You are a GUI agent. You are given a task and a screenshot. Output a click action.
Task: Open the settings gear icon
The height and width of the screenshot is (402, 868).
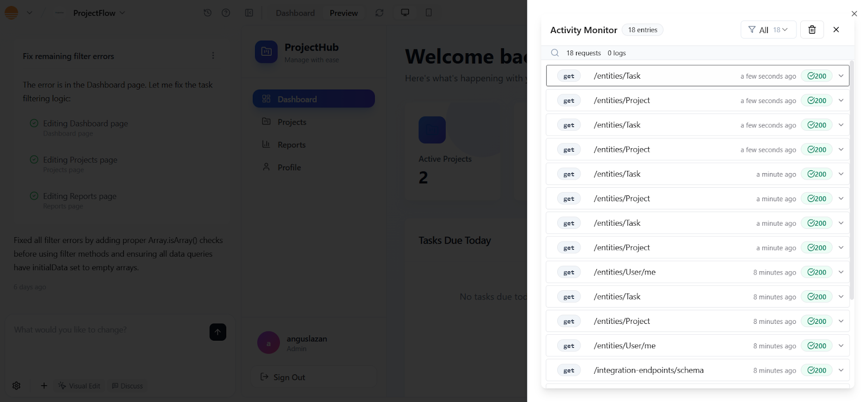click(x=16, y=386)
